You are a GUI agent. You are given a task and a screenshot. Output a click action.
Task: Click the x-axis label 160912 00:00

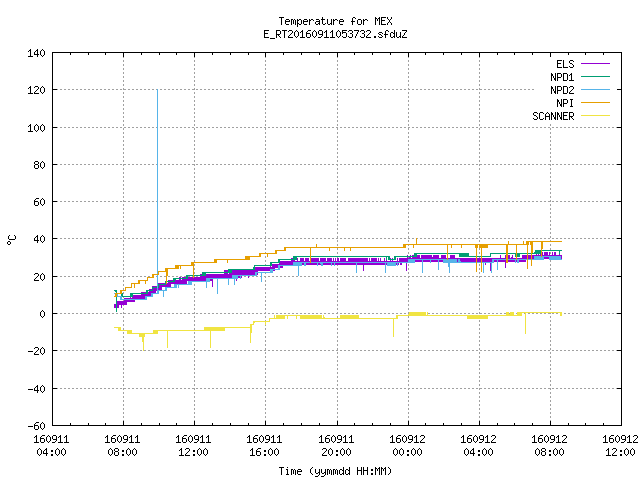point(407,446)
